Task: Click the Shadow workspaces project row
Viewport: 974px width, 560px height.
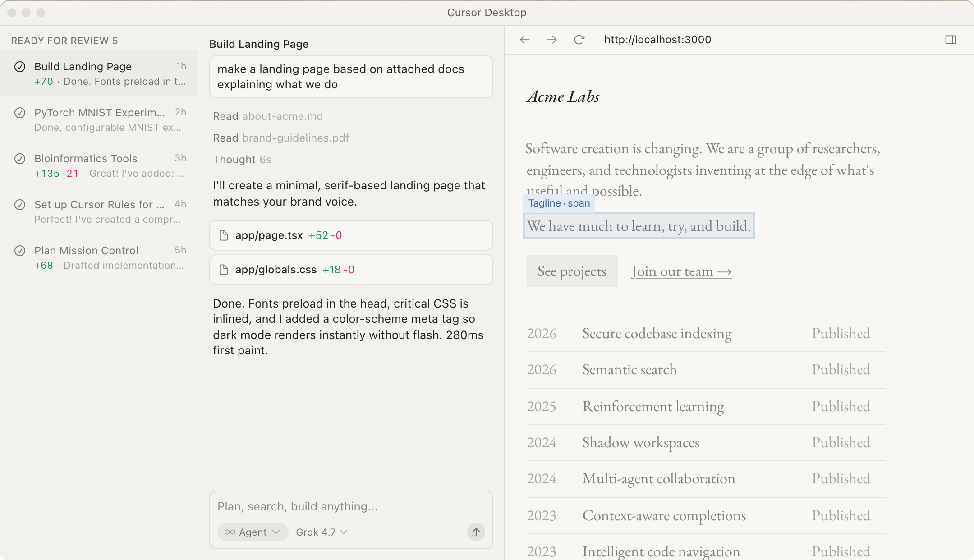Action: coord(706,442)
